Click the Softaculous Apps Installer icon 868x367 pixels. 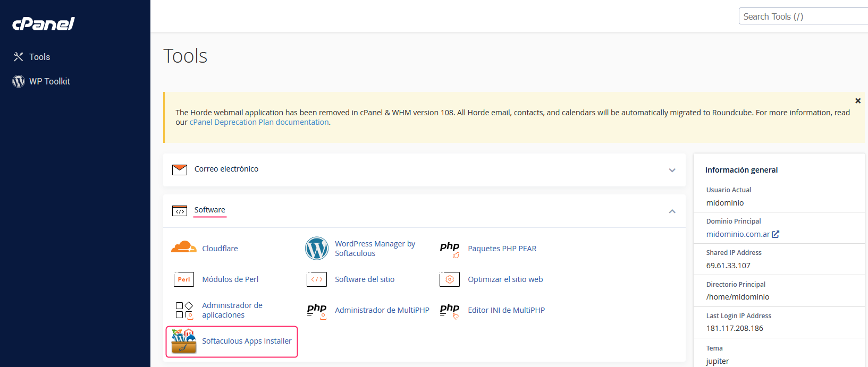[x=184, y=341]
